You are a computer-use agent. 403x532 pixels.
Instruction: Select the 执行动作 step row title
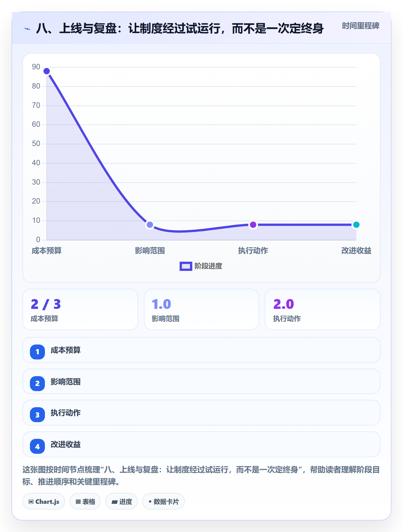click(x=66, y=413)
